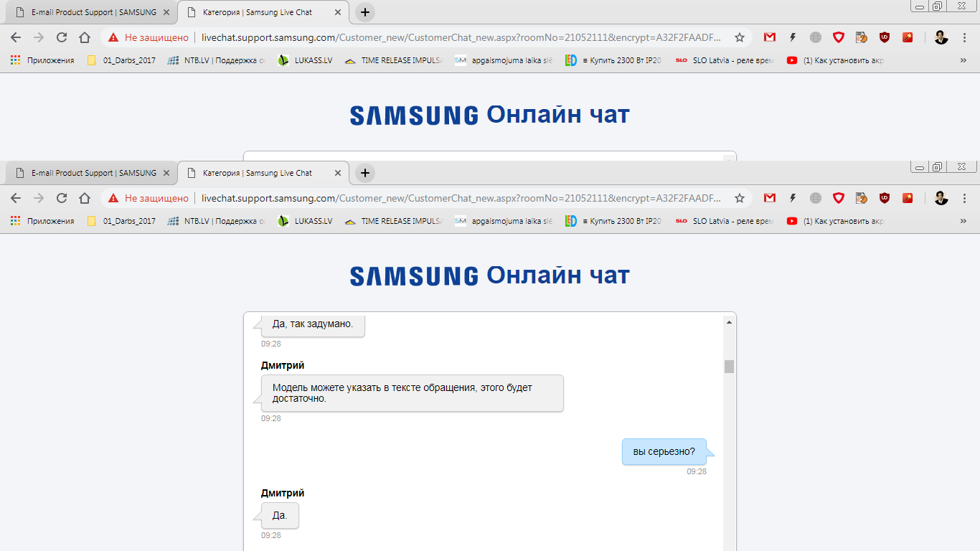Close the 'Samsung Live Chat' tab in lower window
The height and width of the screenshot is (551, 980).
[x=338, y=173]
